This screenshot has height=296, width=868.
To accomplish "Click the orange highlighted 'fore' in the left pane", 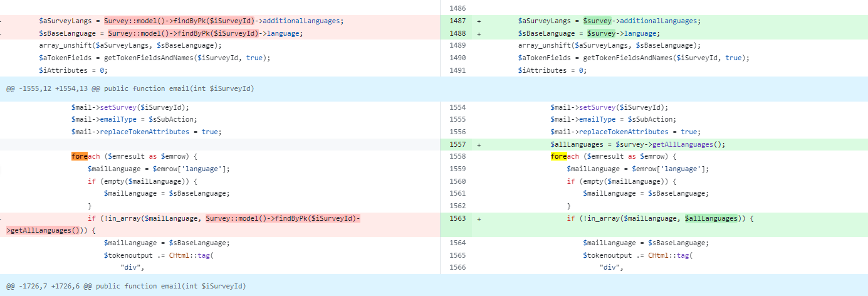I will (79, 156).
